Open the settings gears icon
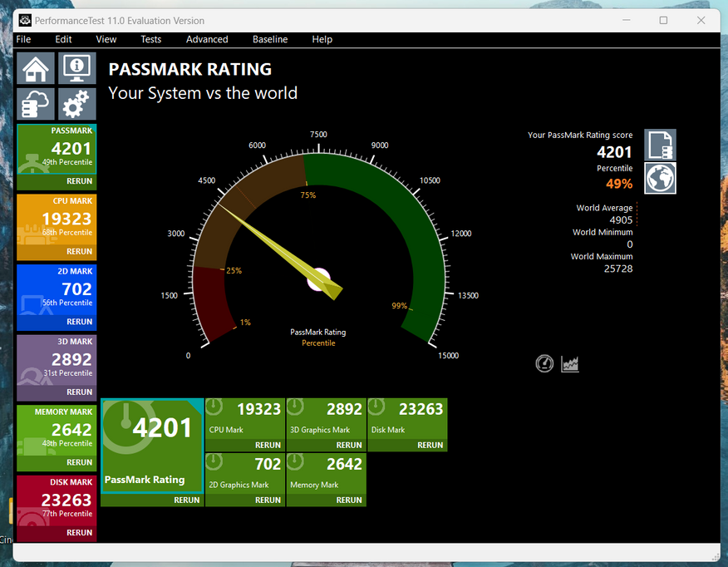This screenshot has height=567, width=728. (x=77, y=104)
